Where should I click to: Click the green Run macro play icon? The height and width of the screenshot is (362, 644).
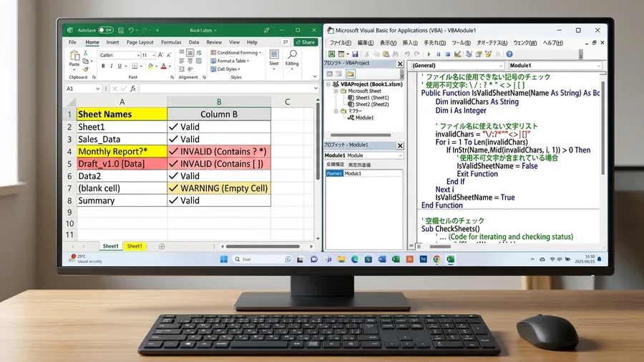[x=429, y=54]
